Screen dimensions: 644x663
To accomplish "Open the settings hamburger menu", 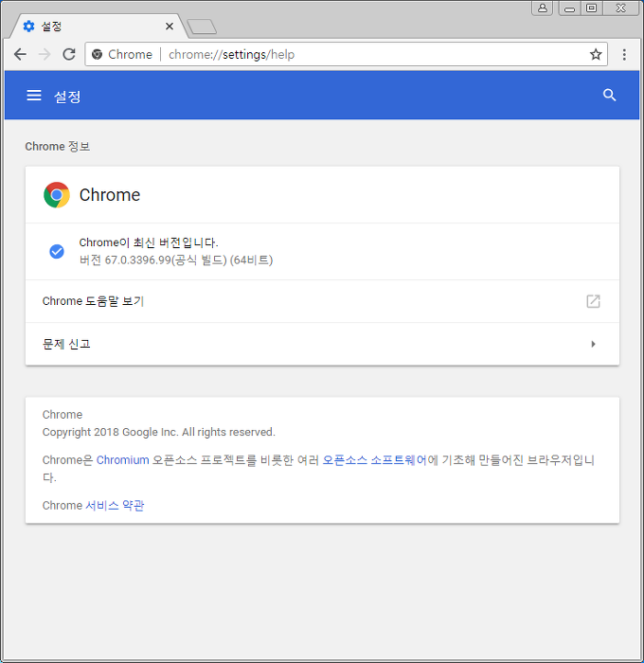I will [34, 95].
